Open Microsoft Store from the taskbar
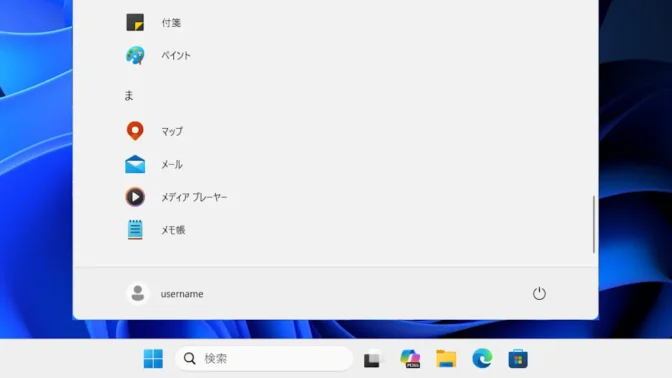The width and height of the screenshot is (672, 378). (x=518, y=359)
